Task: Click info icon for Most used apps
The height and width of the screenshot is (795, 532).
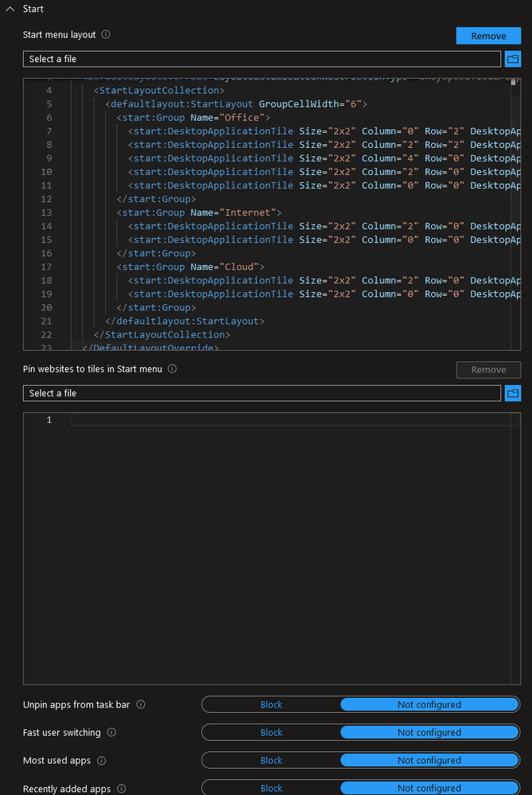Action: pos(102,761)
